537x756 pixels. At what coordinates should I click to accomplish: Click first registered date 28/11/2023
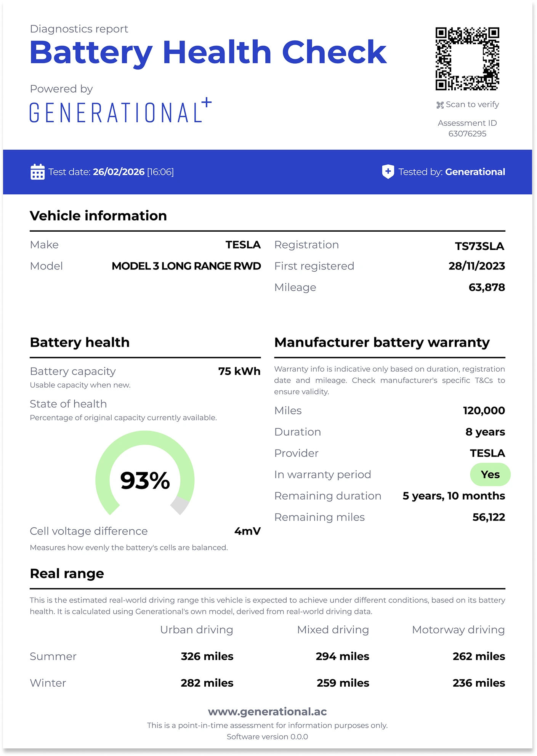tap(477, 266)
